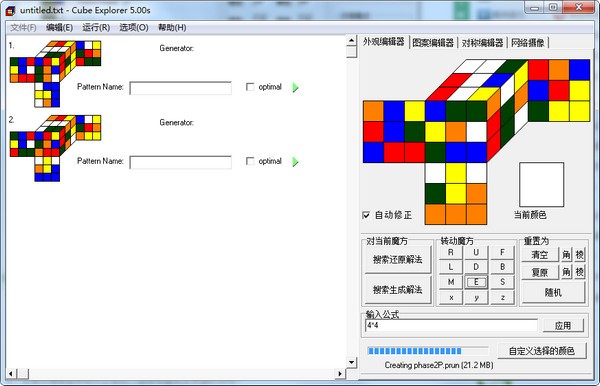Apply the E slice move
The image size is (600, 386).
click(476, 282)
